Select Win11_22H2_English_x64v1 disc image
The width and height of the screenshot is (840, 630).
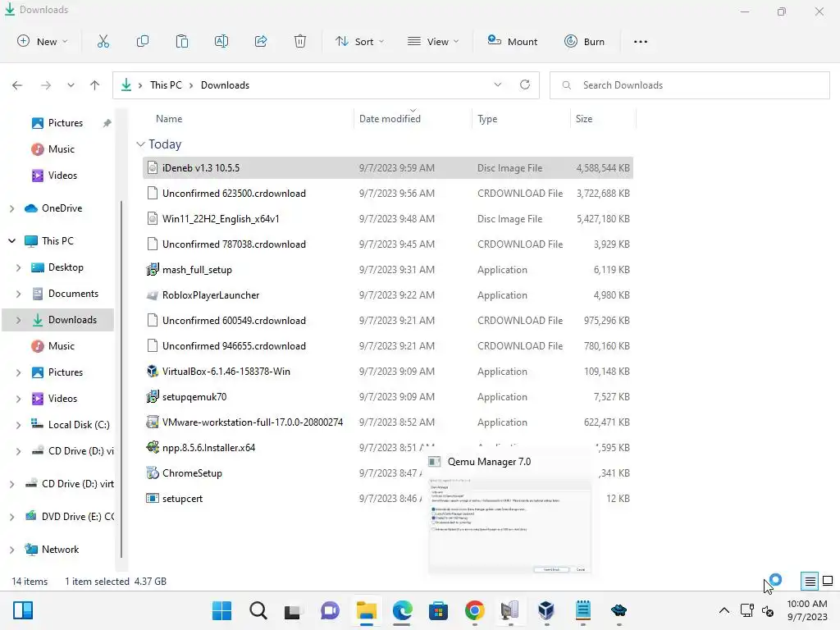(x=388, y=218)
